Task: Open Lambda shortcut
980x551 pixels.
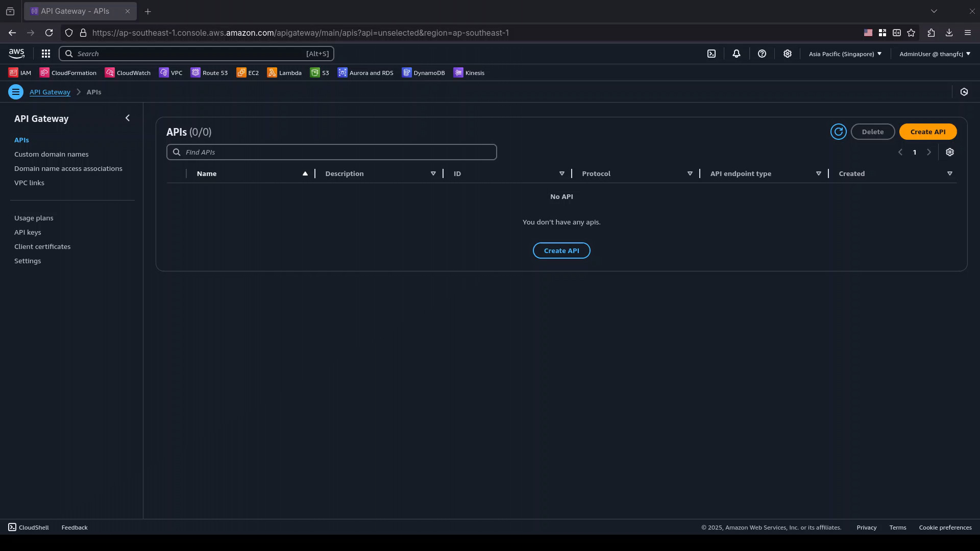Action: point(284,73)
